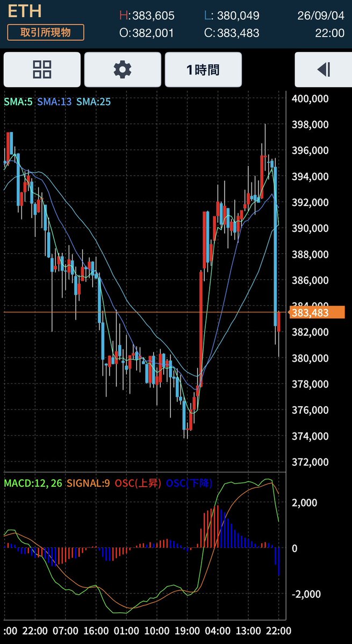Tap the 376,000 price axis label

tap(310, 410)
